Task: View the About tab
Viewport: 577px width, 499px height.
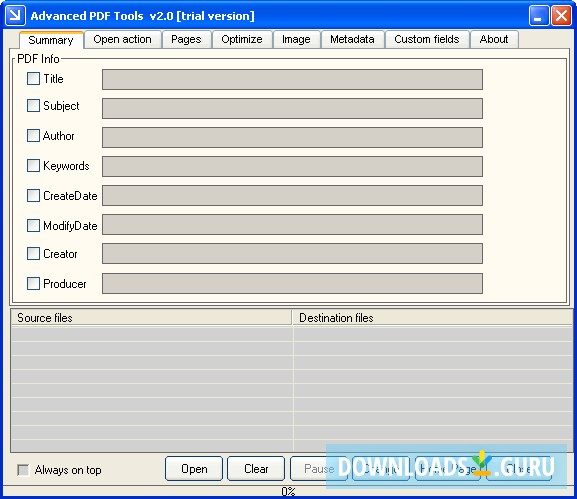Action: point(494,39)
